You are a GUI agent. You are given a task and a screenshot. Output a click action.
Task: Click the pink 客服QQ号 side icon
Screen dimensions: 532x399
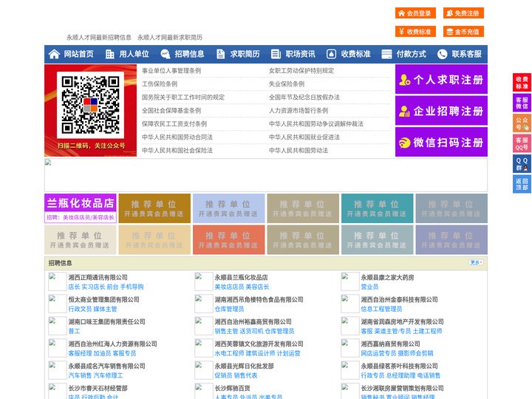pos(522,143)
